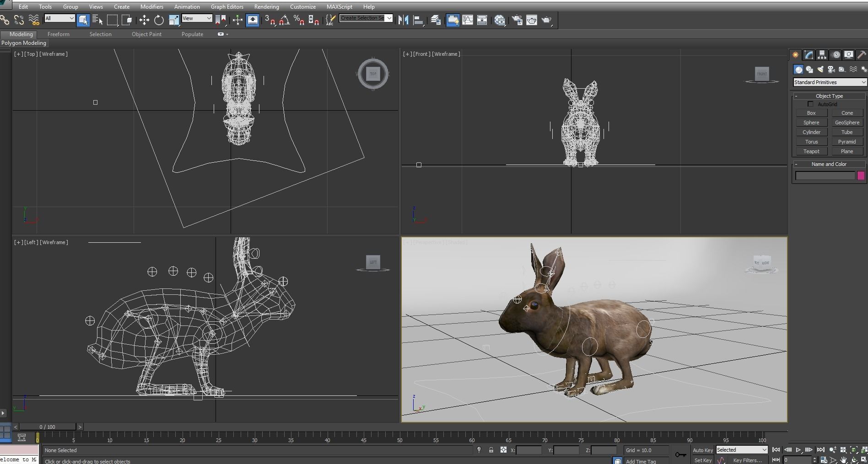Click Edit Named Selection Sets icon

point(330,20)
